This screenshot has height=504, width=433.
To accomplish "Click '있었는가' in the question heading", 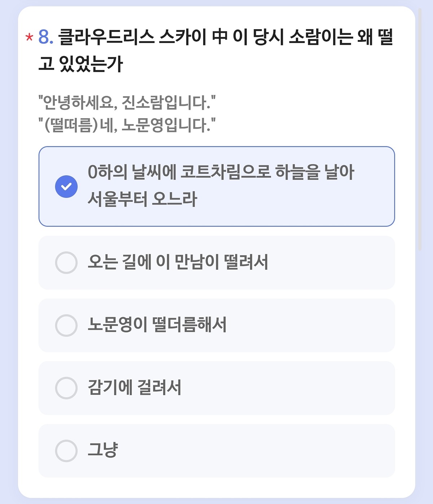I will click(x=91, y=64).
